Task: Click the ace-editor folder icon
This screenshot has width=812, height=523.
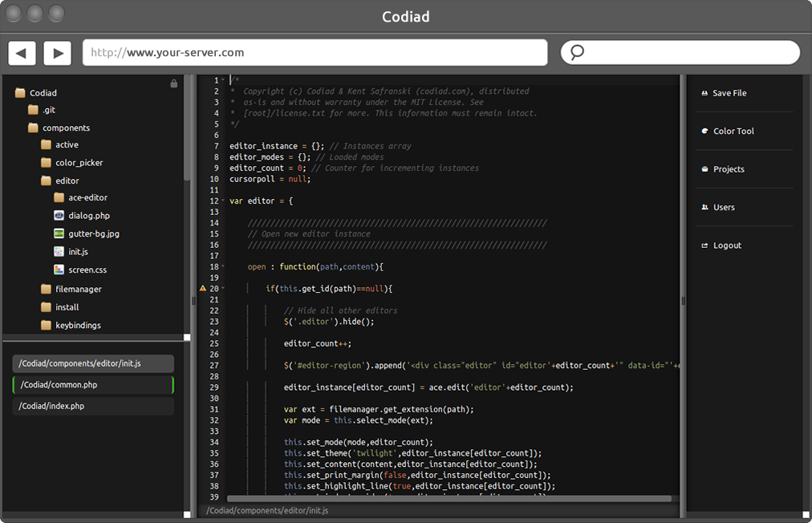Action: [x=59, y=197]
